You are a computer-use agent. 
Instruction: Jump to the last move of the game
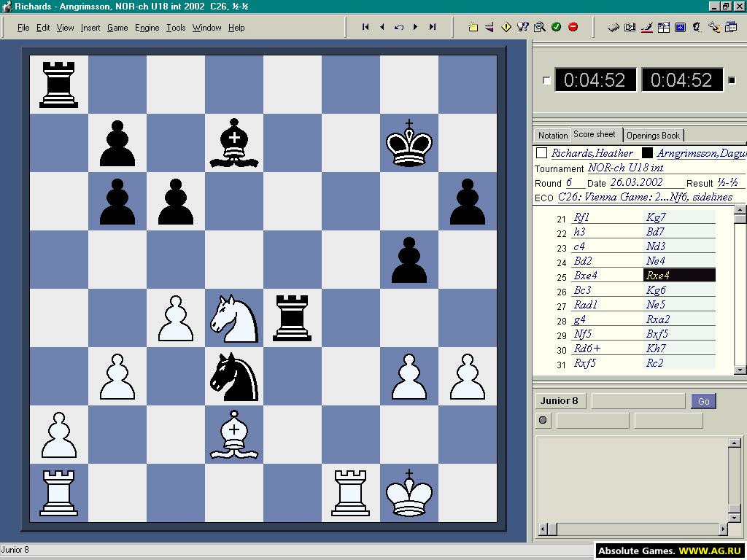pos(432,27)
